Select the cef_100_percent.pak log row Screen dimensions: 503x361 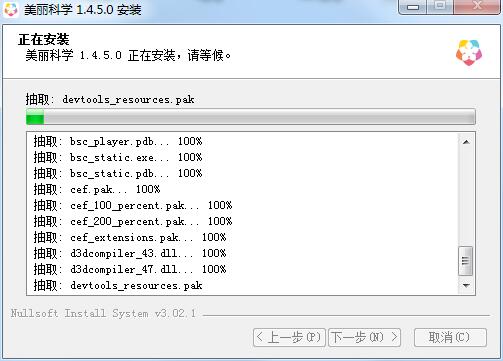tap(242, 205)
